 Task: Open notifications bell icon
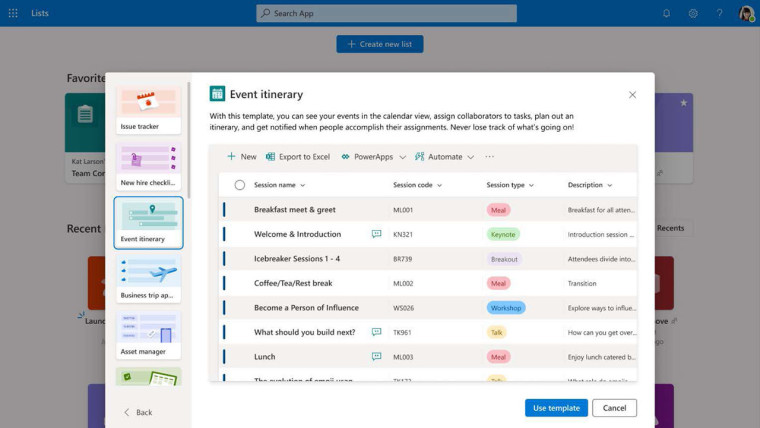pyautogui.click(x=666, y=13)
